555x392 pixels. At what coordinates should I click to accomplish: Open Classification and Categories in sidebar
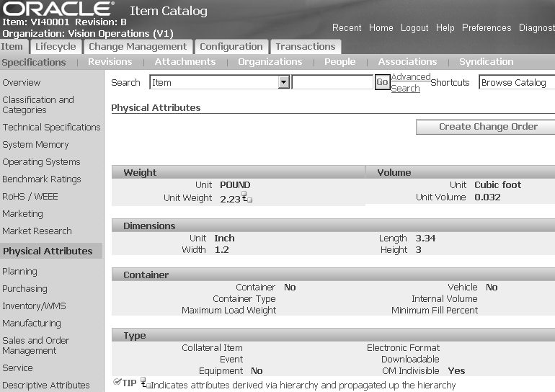point(38,104)
